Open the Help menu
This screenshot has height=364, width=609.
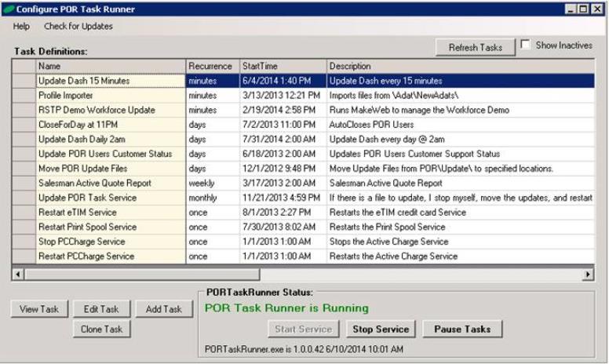21,26
